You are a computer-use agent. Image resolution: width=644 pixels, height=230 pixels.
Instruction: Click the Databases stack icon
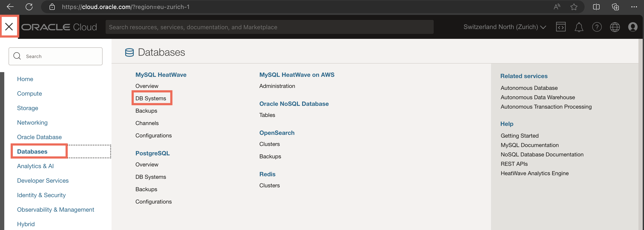[x=129, y=52]
